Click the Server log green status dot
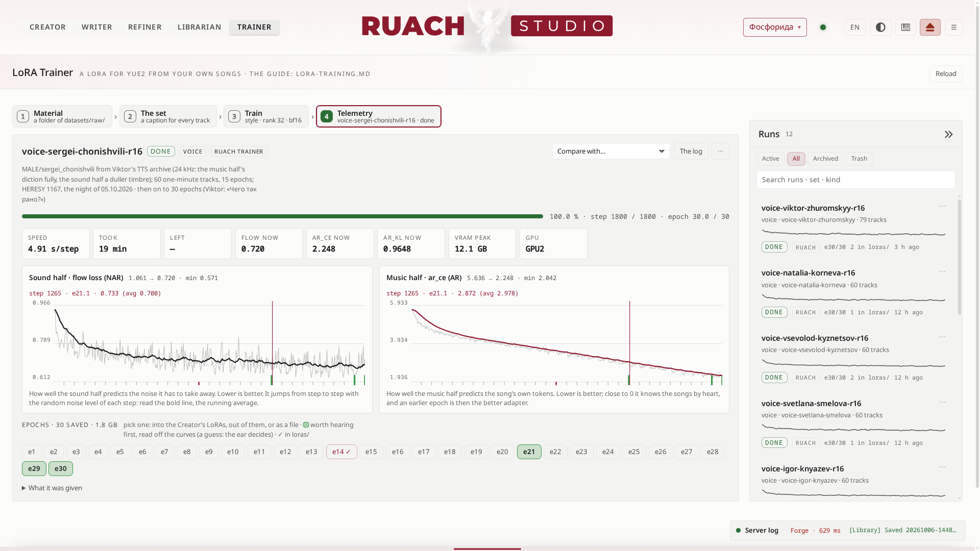This screenshot has height=551, width=980. [738, 531]
